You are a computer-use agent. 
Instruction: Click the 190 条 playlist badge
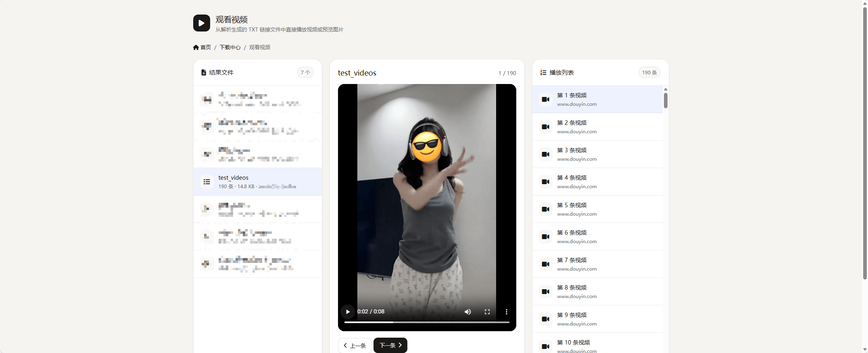[649, 73]
